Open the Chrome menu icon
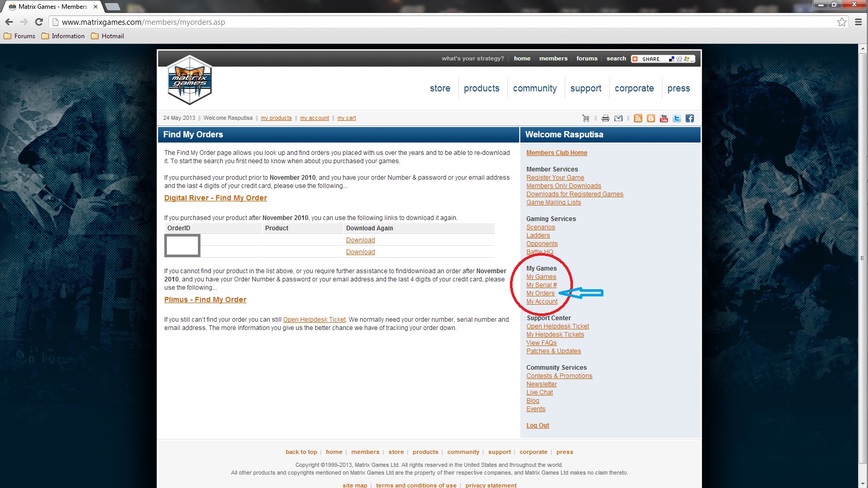868x488 pixels. [858, 22]
